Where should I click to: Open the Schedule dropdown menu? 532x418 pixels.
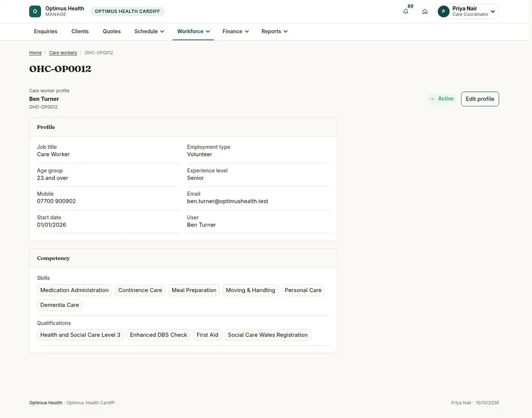(149, 31)
